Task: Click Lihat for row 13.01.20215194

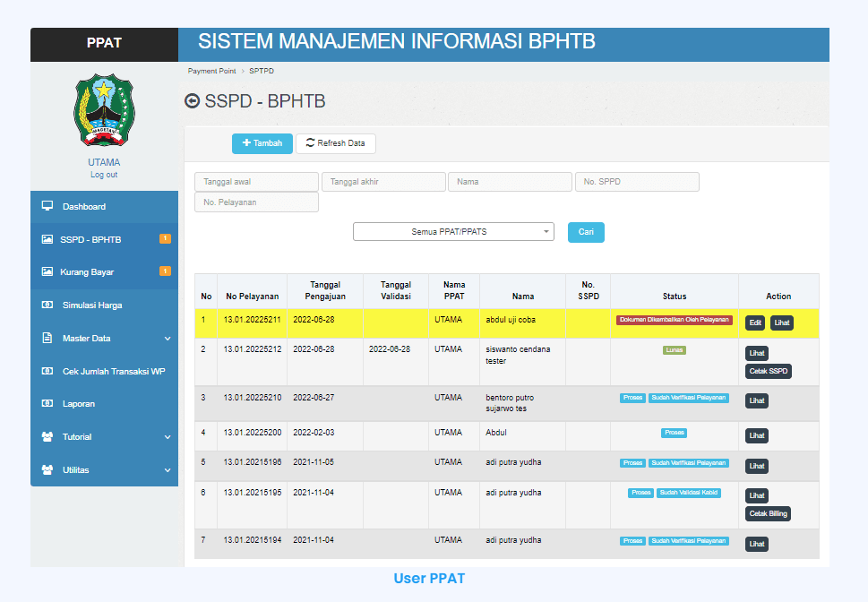Action: tap(757, 545)
